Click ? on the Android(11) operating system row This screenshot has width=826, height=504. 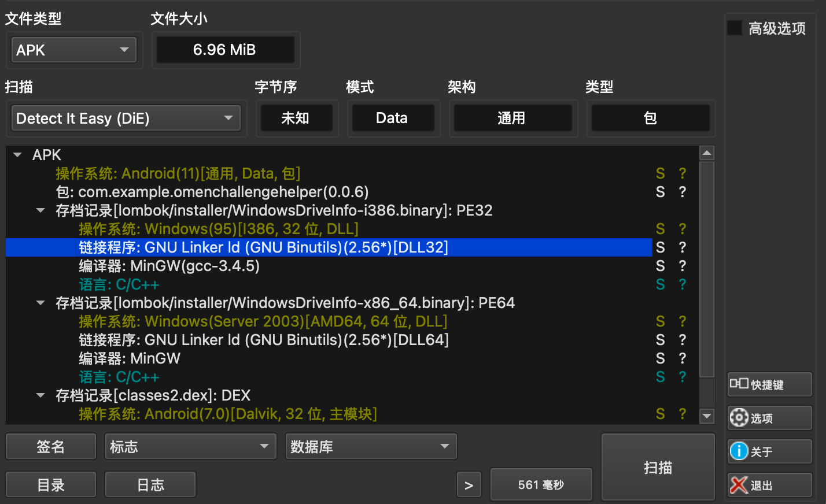coord(683,173)
